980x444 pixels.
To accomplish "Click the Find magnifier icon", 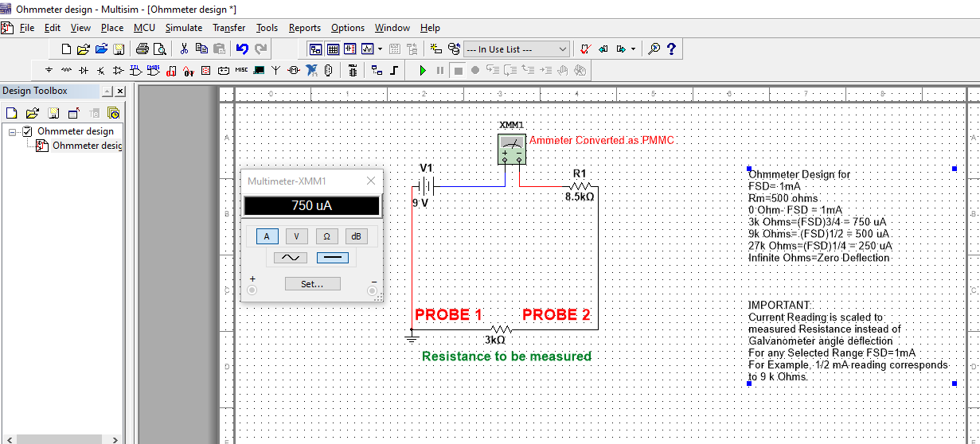I will point(654,49).
